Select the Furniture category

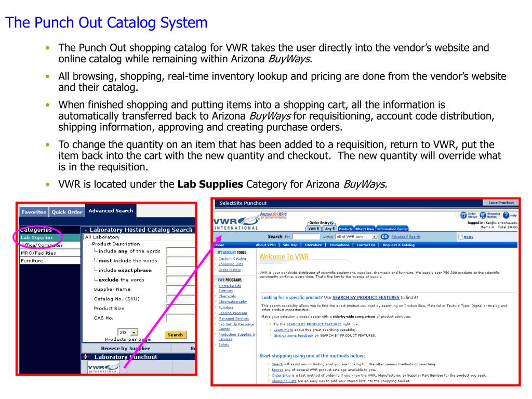(49, 261)
